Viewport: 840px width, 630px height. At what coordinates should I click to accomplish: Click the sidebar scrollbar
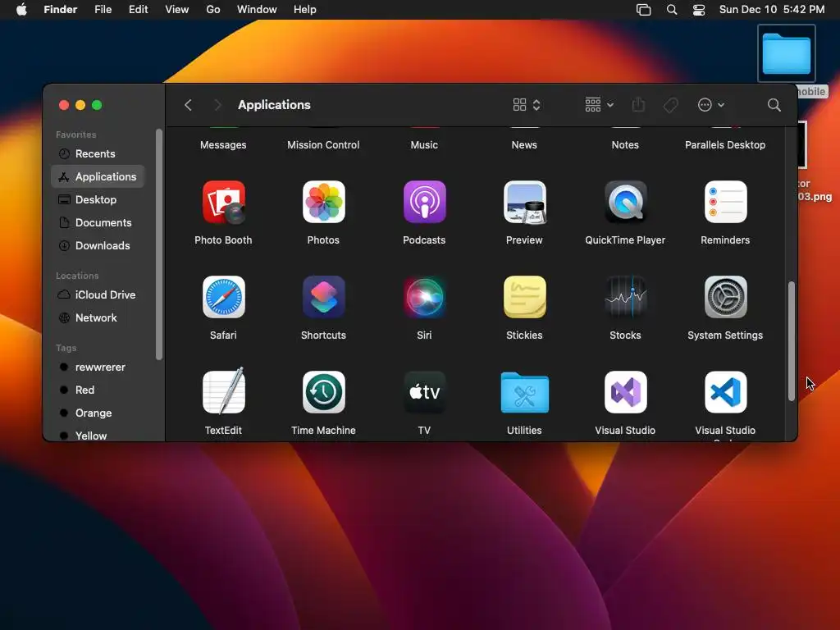(158, 244)
